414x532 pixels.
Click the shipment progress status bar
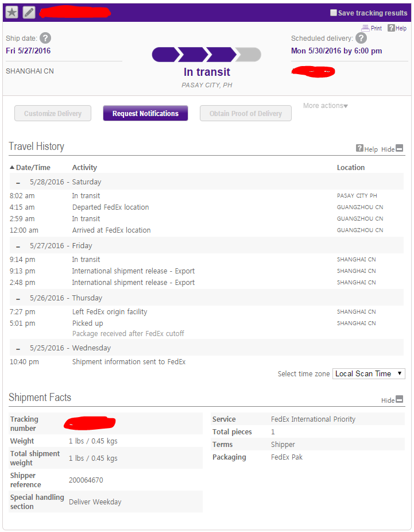[206, 55]
